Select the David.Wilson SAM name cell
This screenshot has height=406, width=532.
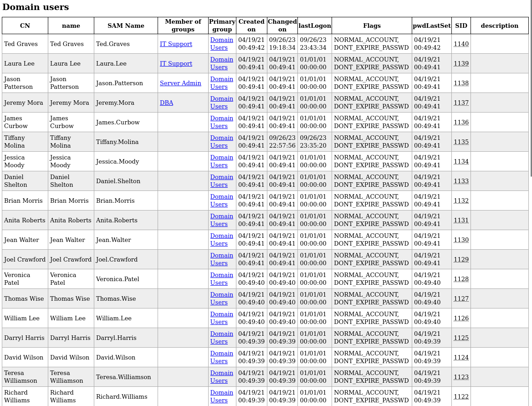126,357
